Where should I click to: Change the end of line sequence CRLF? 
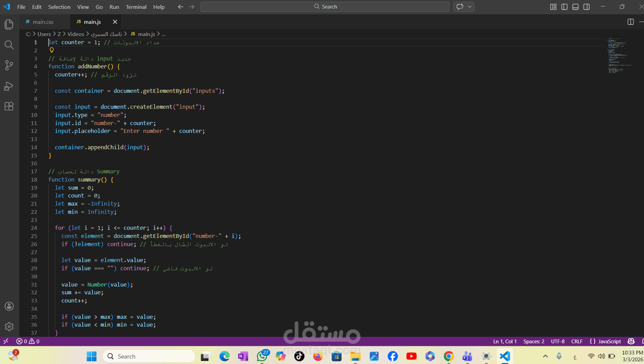point(577,341)
